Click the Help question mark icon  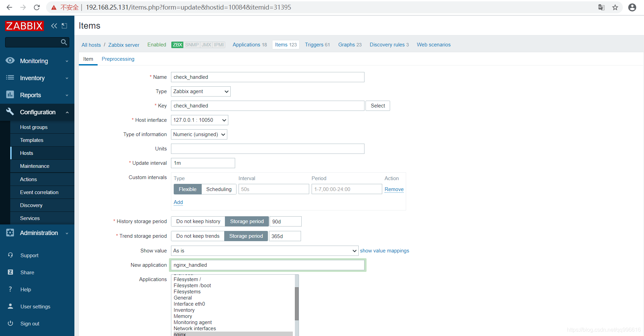(10, 289)
